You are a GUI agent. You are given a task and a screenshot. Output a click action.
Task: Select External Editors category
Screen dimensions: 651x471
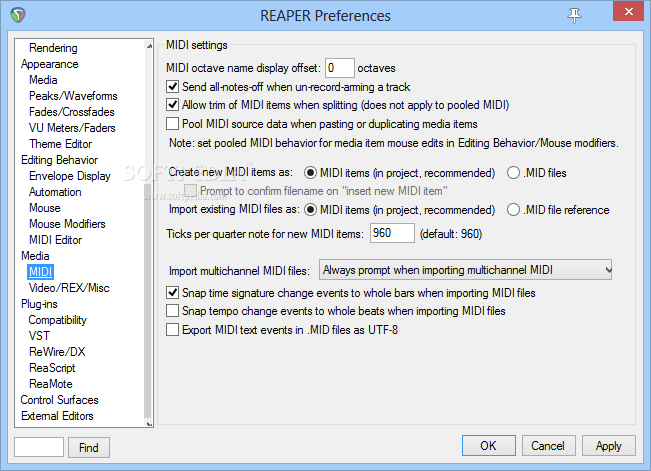pyautogui.click(x=57, y=416)
